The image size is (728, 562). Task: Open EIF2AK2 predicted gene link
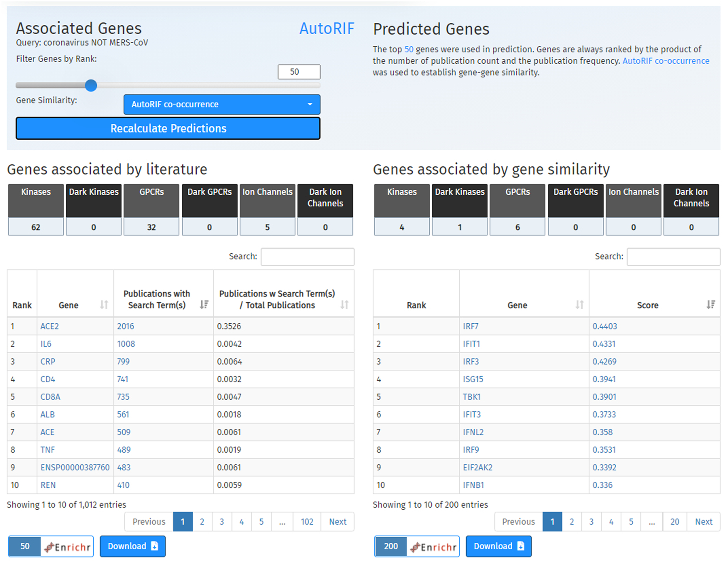tap(478, 468)
